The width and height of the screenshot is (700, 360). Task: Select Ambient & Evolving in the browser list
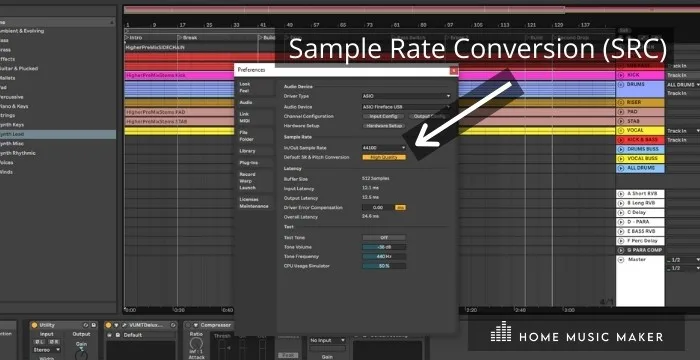tap(57, 31)
